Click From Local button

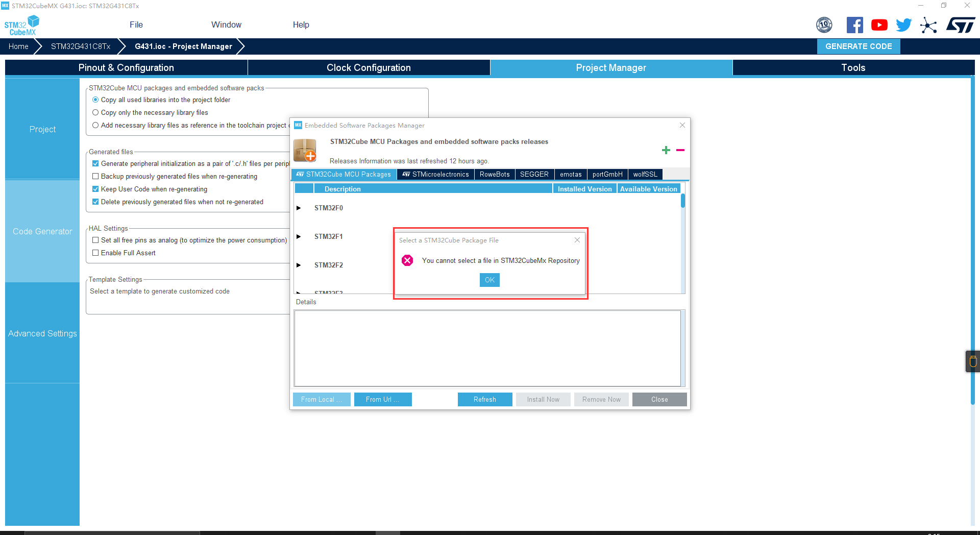tap(322, 399)
